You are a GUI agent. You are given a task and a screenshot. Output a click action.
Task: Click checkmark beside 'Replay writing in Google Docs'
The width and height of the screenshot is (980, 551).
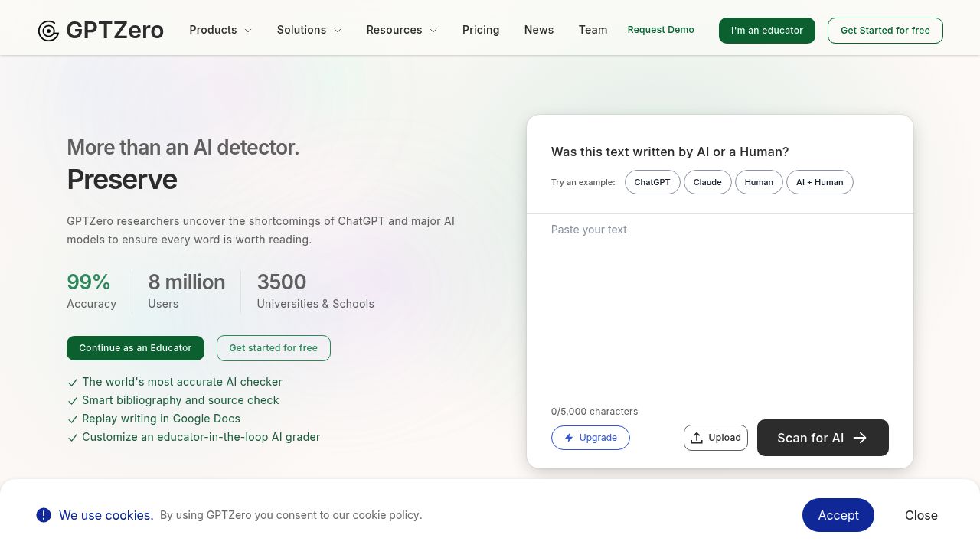point(73,419)
